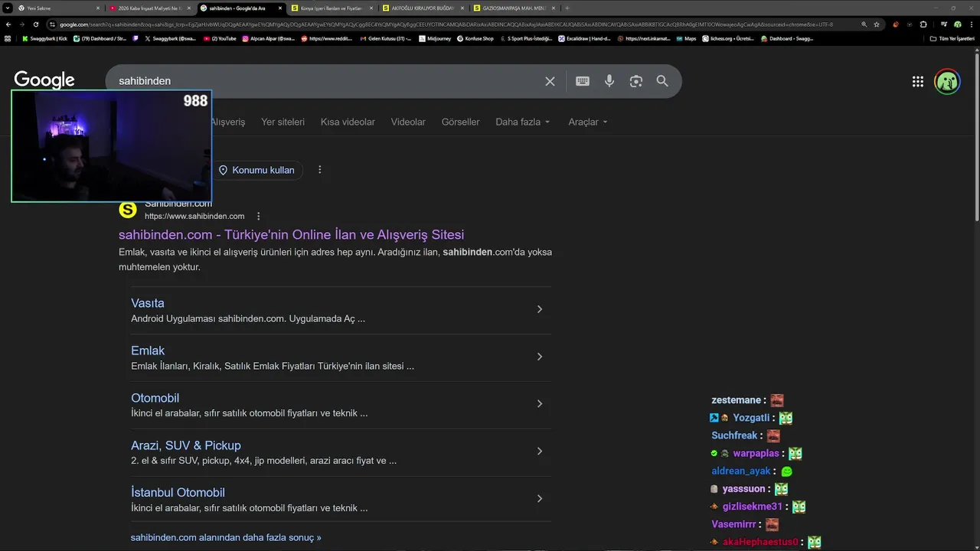The image size is (980, 551).
Task: Open sahibinden.com main result title link
Action: pos(291,235)
